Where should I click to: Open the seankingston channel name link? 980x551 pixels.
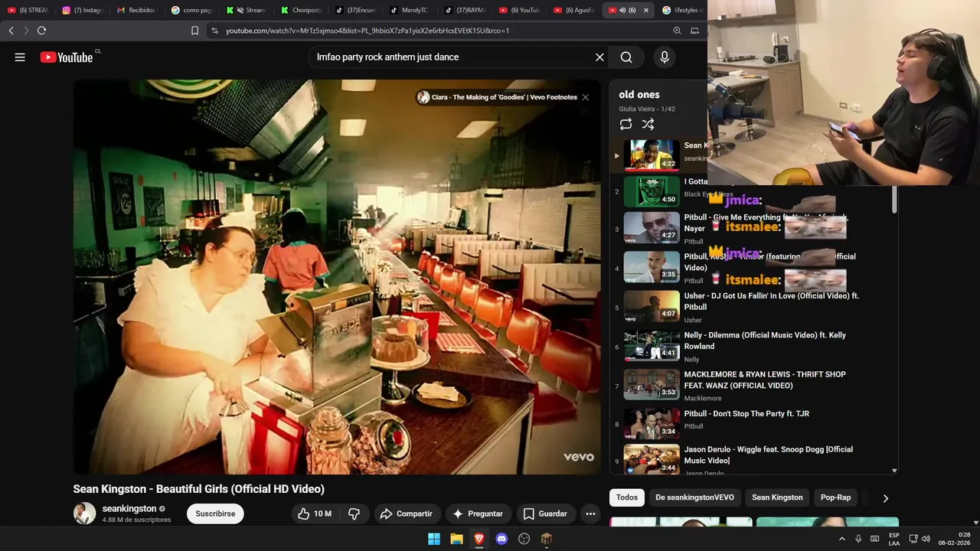tap(129, 509)
